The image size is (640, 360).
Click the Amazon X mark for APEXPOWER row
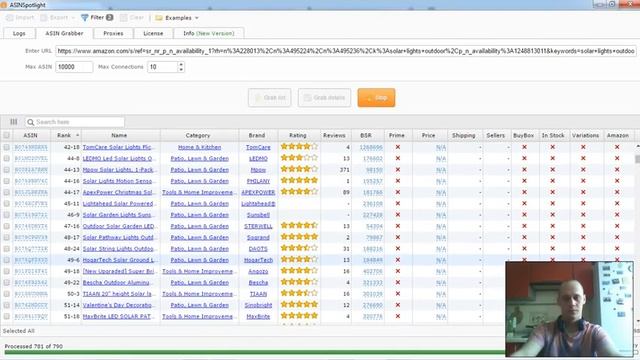(x=617, y=192)
